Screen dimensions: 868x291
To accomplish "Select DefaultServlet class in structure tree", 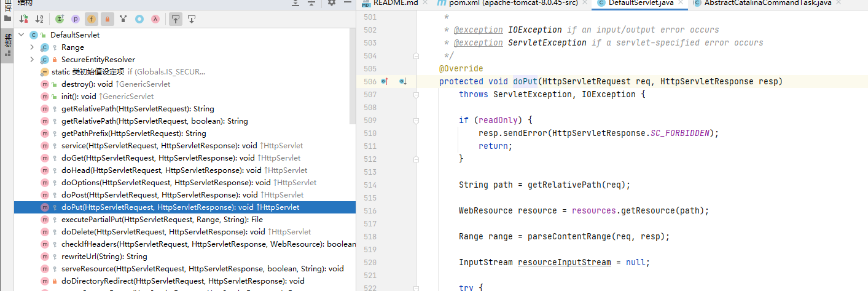I will tap(75, 35).
